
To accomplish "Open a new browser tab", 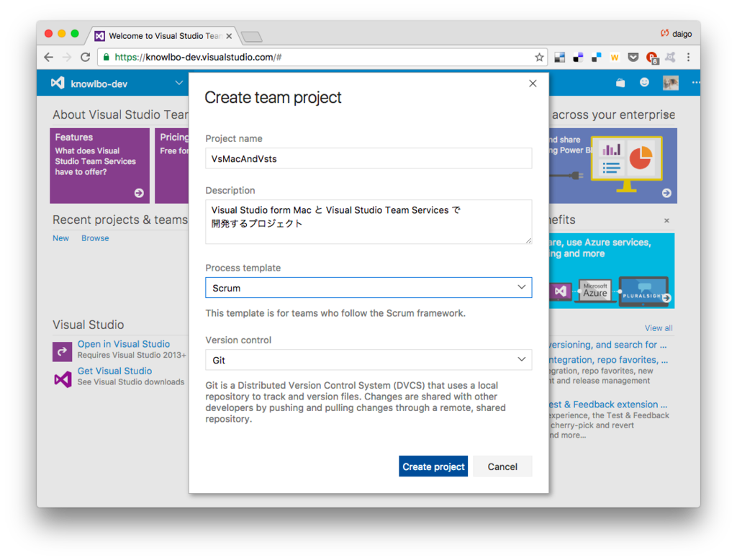I will point(251,37).
